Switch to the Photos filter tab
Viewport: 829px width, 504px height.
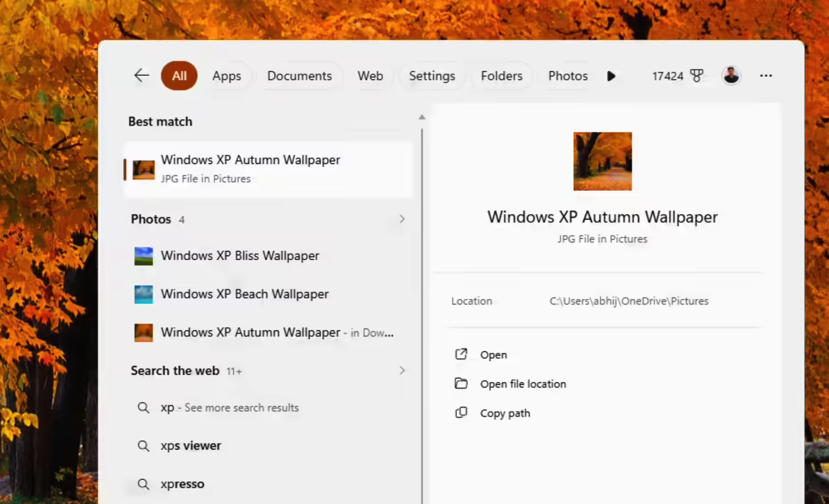pos(568,76)
